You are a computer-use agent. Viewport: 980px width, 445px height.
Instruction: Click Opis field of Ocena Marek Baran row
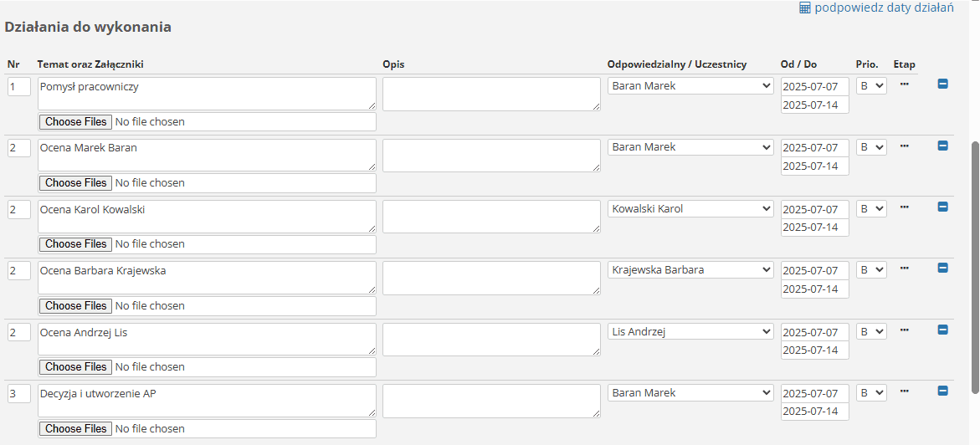coord(491,155)
